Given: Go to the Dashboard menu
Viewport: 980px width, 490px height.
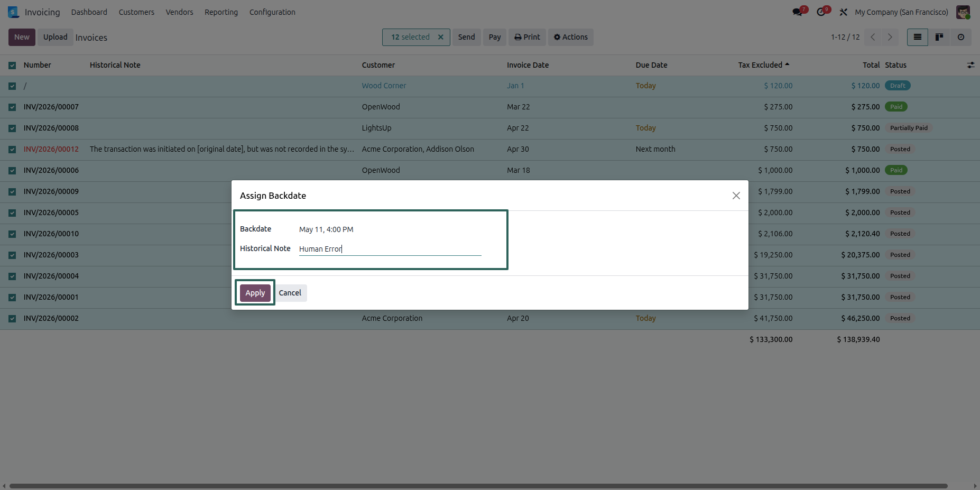Looking at the screenshot, I should point(89,12).
